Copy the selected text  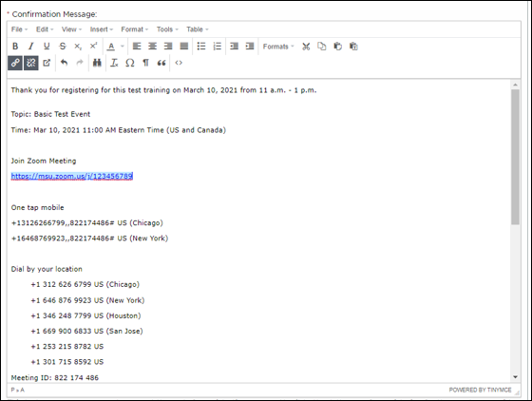click(322, 47)
